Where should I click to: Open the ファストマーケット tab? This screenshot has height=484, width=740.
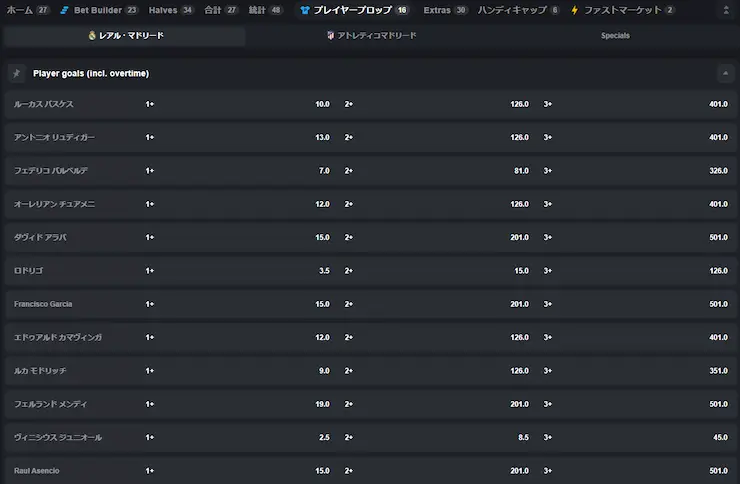pos(623,10)
